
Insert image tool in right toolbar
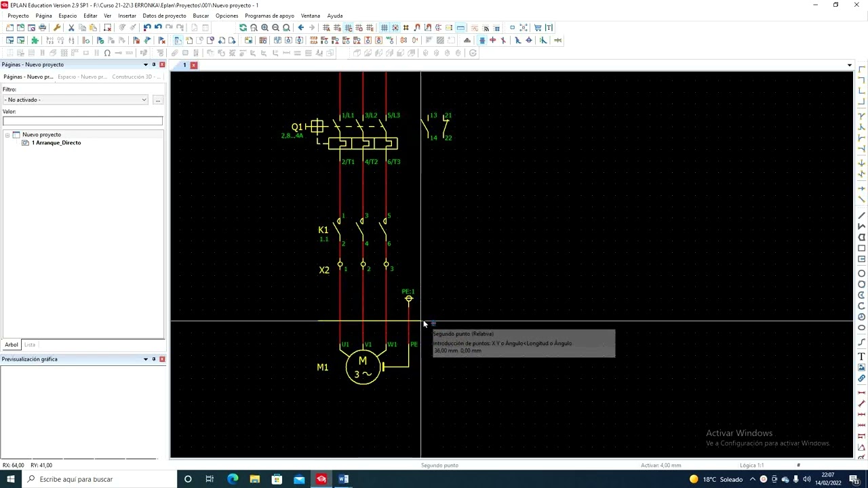click(x=862, y=367)
